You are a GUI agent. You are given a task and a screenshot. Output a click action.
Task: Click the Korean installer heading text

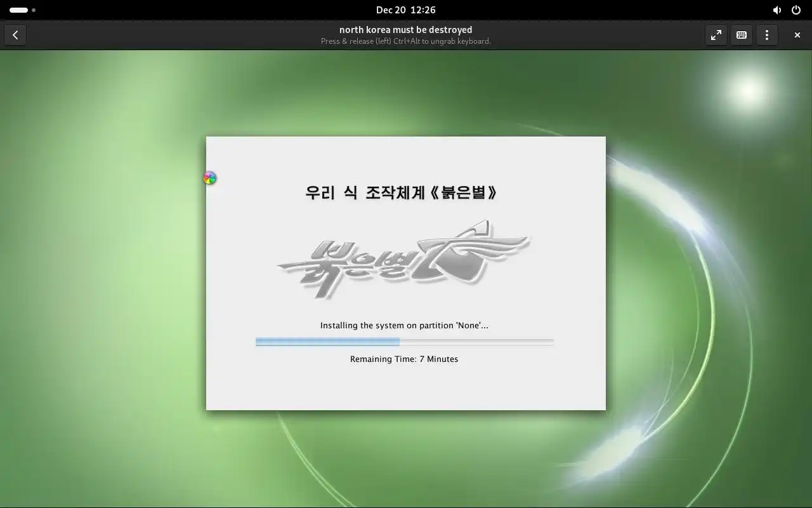[401, 192]
